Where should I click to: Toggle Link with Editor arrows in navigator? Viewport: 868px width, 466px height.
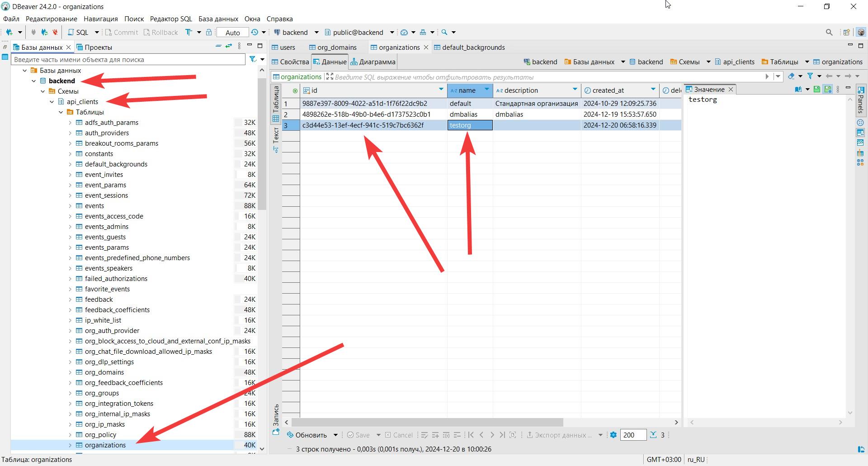(229, 46)
